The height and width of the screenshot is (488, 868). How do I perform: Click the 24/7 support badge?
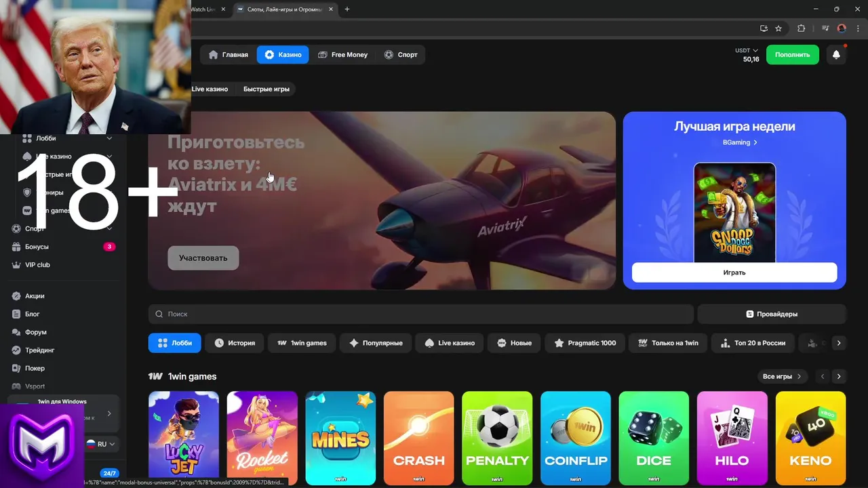click(x=109, y=473)
